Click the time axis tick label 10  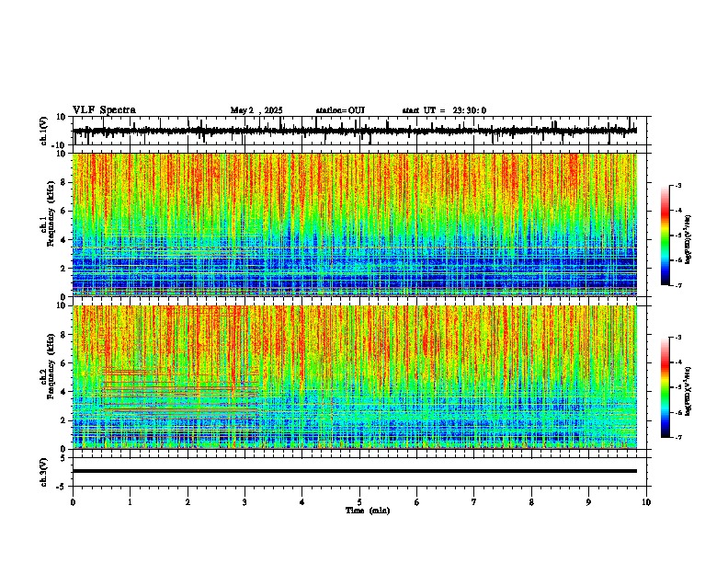pos(646,502)
